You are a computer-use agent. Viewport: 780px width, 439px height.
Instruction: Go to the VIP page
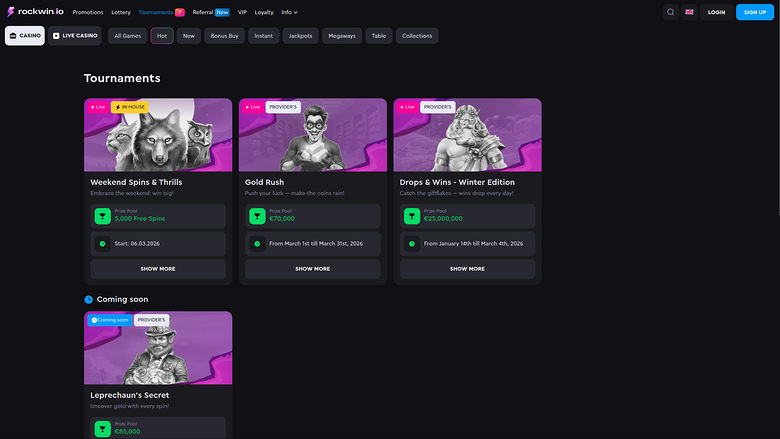coord(242,12)
